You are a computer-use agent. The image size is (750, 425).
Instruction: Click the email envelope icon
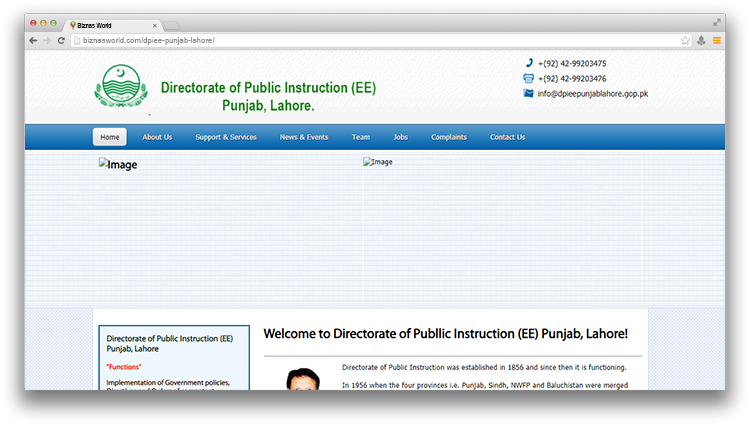point(529,93)
